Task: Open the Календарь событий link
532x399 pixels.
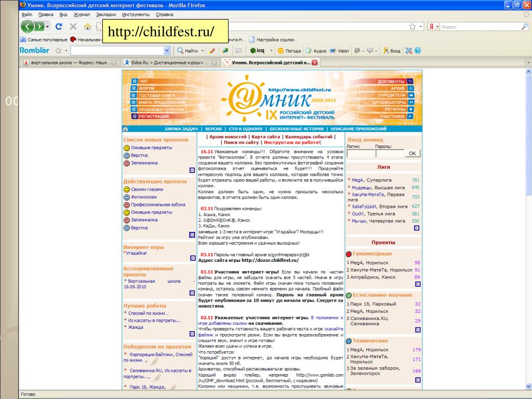Action: pyautogui.click(x=309, y=137)
